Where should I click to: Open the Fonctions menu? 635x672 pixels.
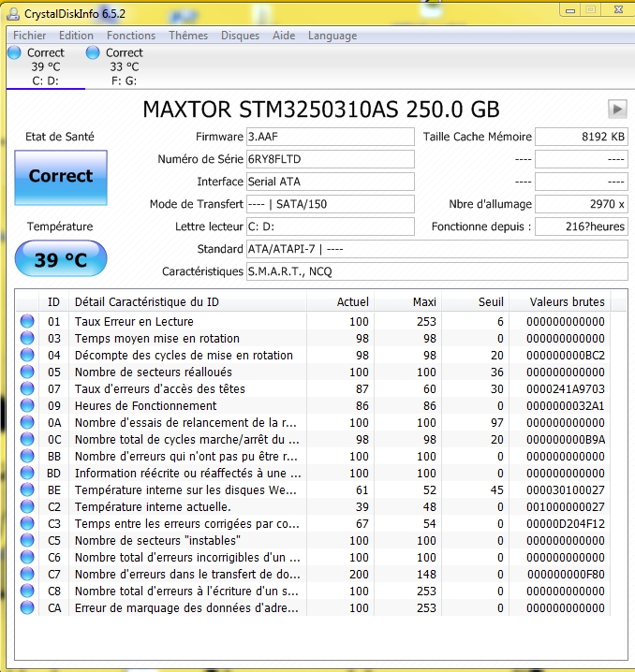point(131,36)
